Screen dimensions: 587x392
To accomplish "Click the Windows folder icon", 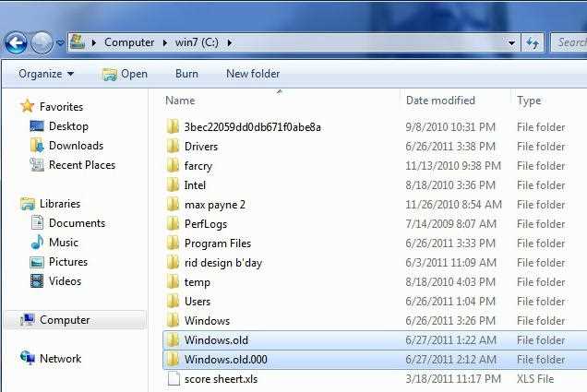I will (x=173, y=321).
